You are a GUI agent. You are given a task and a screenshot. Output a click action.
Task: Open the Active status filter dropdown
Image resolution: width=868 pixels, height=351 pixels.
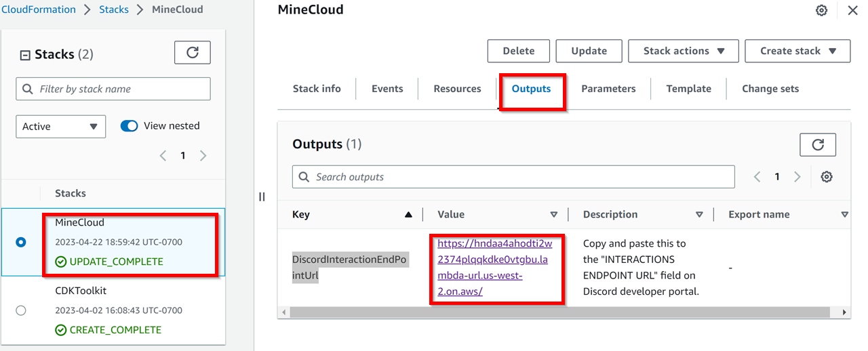click(61, 126)
